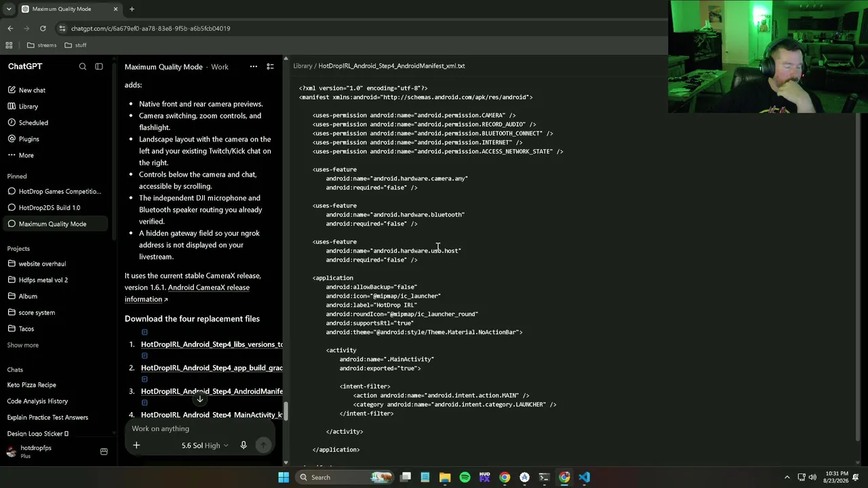Open the checklist icon beside conversation options
The width and height of the screenshot is (868, 488).
[x=270, y=66]
